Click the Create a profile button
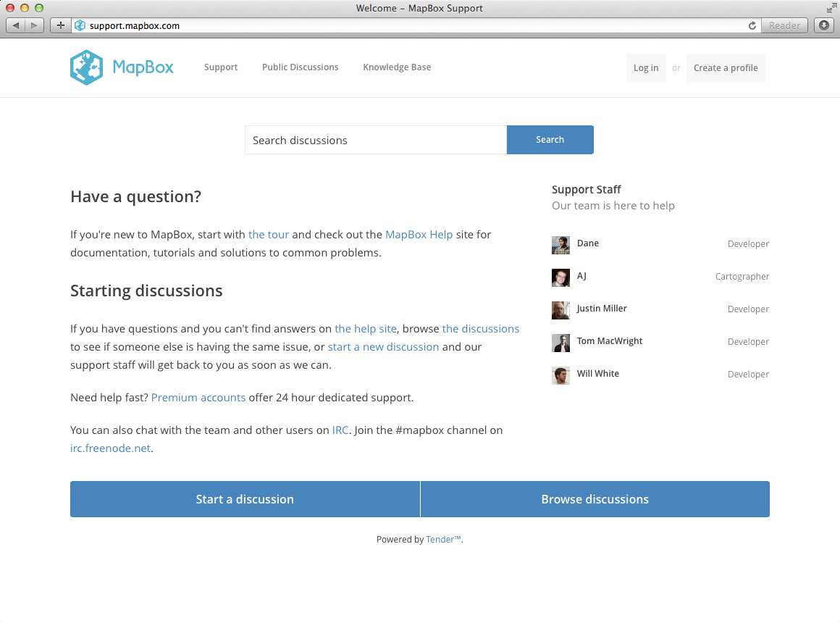 pos(726,68)
